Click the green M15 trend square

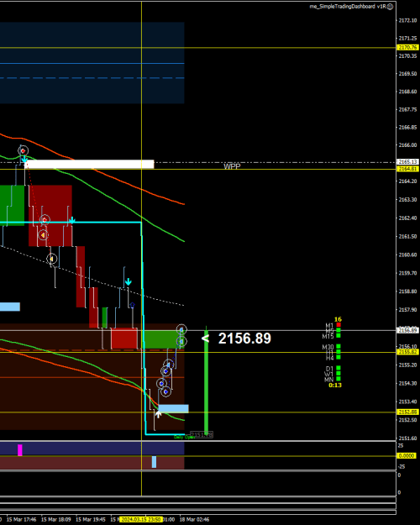click(x=339, y=335)
